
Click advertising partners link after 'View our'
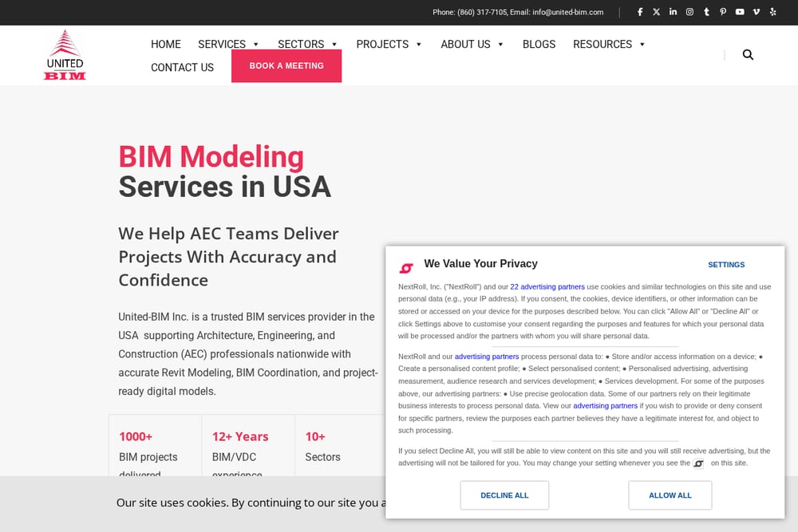(605, 406)
